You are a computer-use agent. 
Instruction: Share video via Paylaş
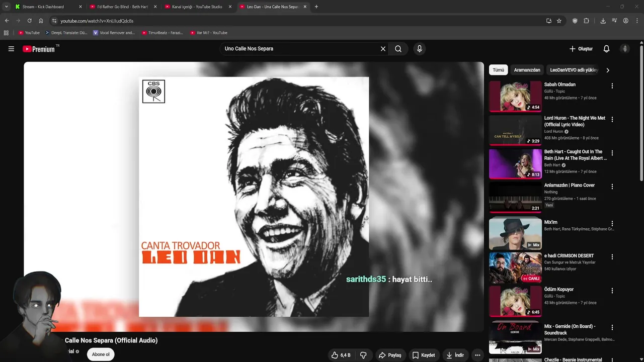[390, 355]
